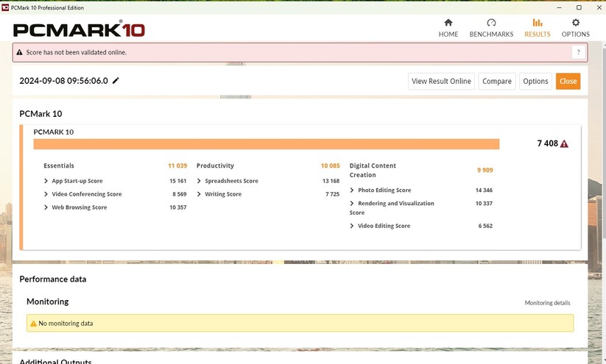Click View Result Online button
This screenshot has width=606, height=364.
click(x=441, y=82)
